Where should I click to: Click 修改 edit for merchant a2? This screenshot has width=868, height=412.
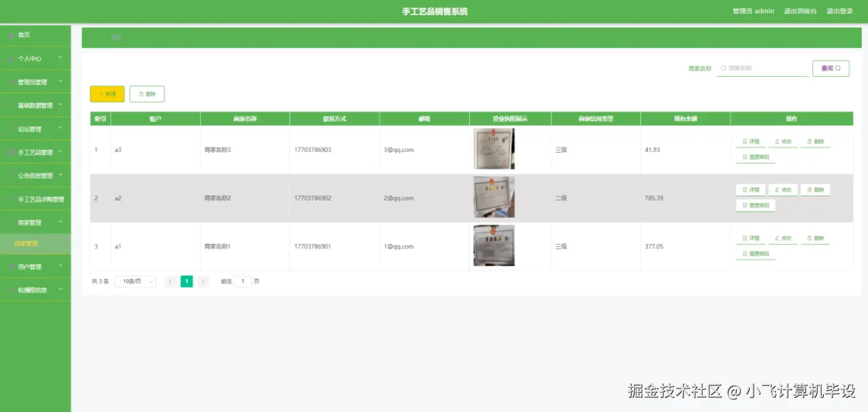(783, 190)
